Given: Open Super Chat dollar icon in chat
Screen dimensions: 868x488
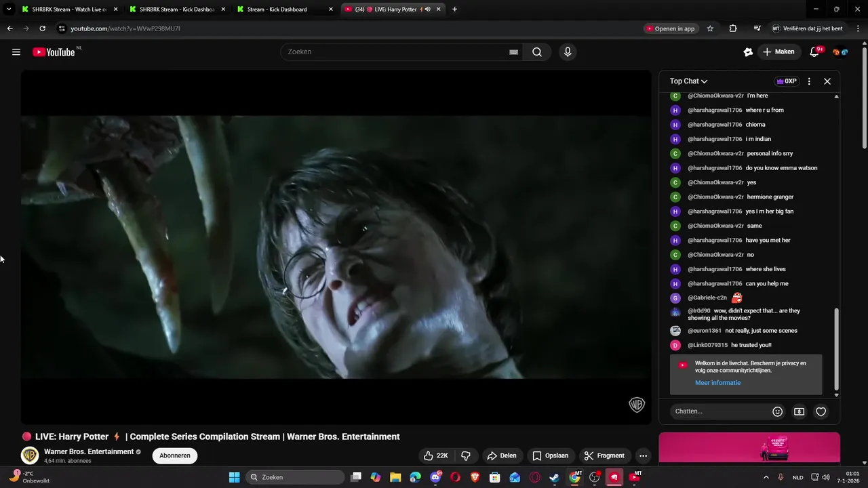Looking at the screenshot, I should point(800,411).
